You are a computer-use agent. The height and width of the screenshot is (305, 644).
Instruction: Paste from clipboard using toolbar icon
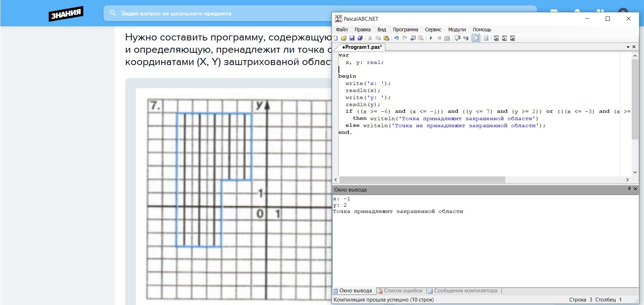[x=386, y=38]
